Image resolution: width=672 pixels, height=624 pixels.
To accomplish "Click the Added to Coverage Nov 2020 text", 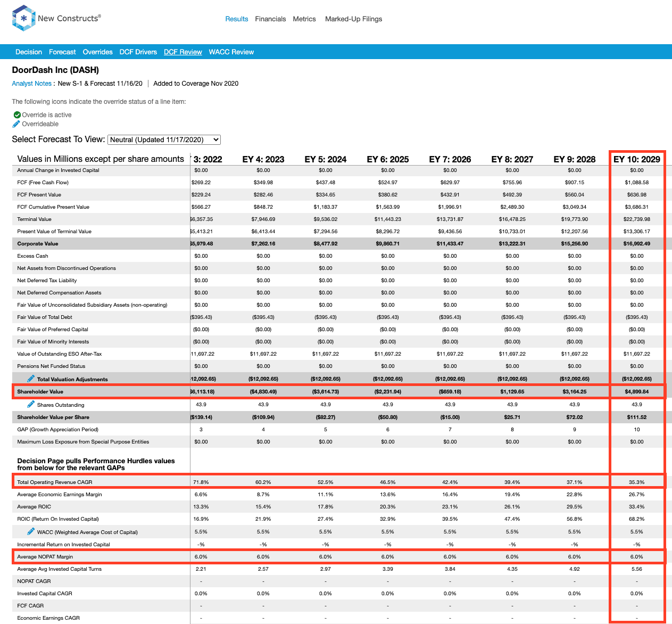I will point(196,84).
